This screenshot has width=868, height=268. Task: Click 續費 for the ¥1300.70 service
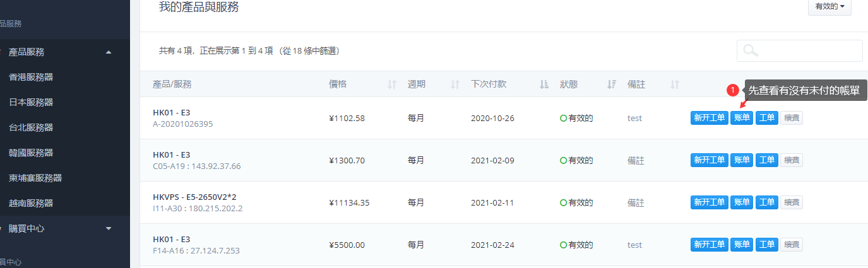coord(792,160)
